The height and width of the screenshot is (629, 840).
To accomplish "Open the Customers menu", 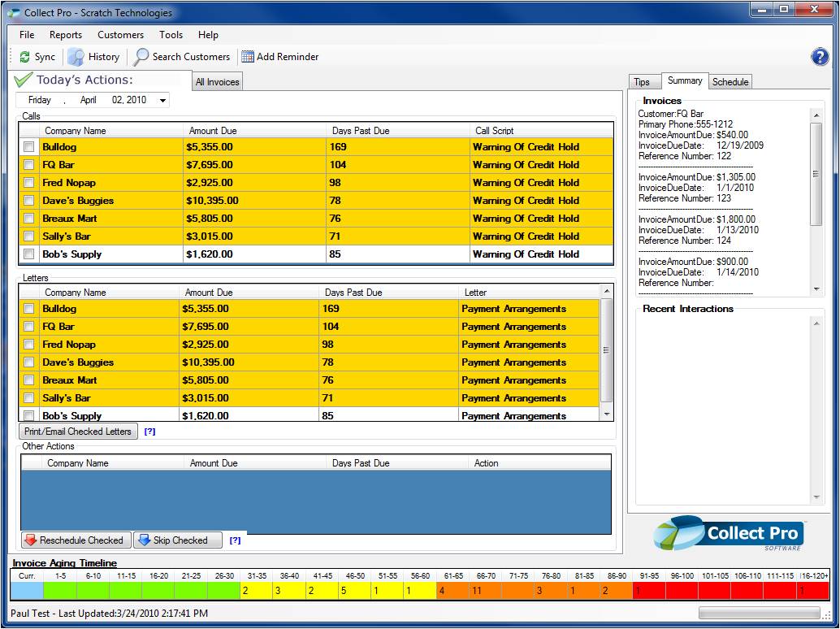I will click(120, 35).
